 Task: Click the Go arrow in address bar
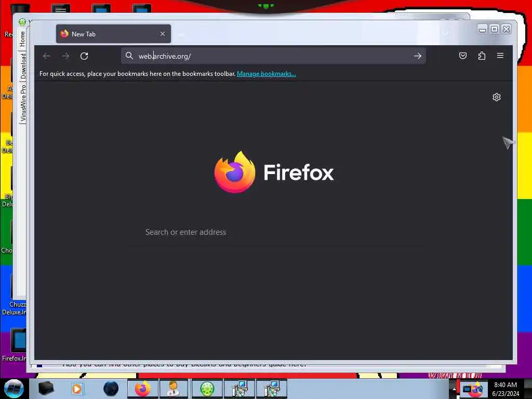pos(418,56)
